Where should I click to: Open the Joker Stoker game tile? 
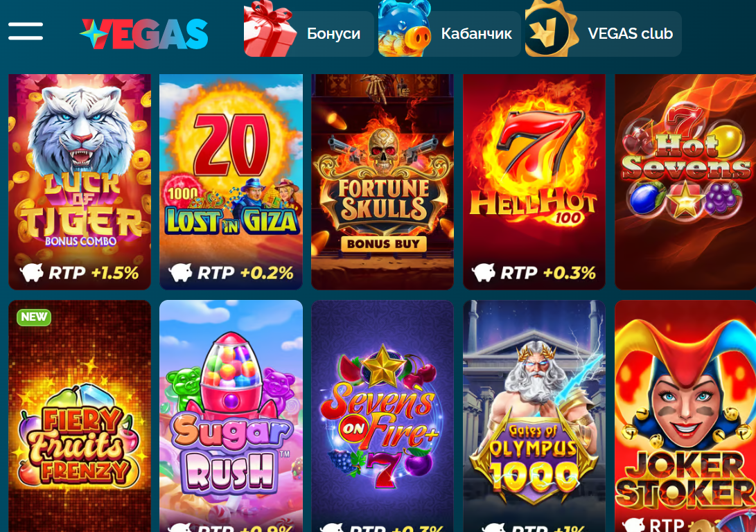point(685,416)
